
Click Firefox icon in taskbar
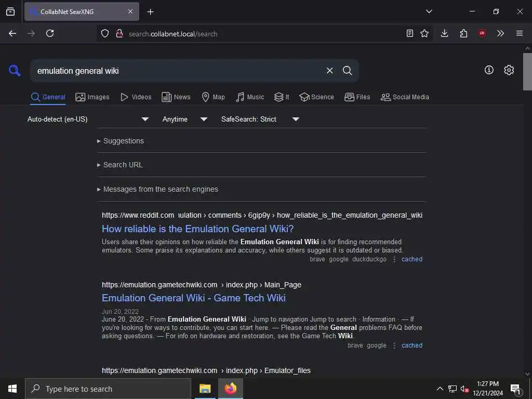[x=230, y=389]
